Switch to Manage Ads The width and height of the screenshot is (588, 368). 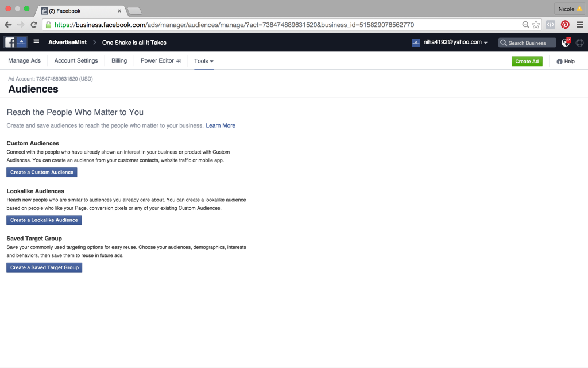tap(24, 60)
